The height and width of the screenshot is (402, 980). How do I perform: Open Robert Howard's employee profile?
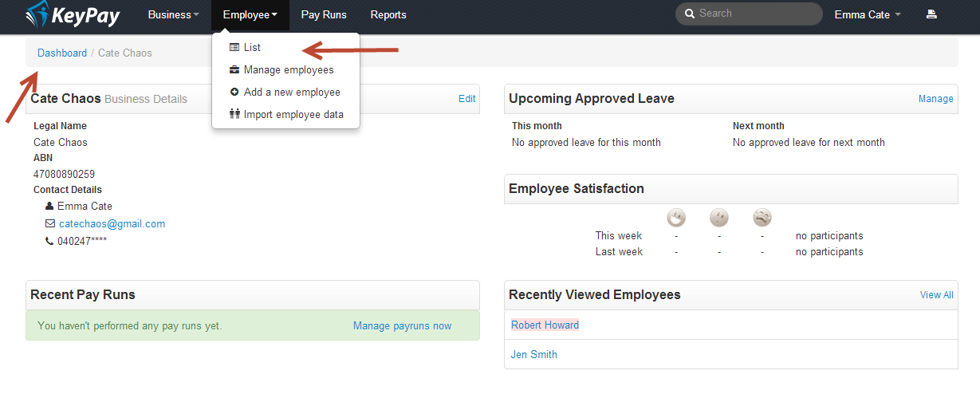pos(545,325)
